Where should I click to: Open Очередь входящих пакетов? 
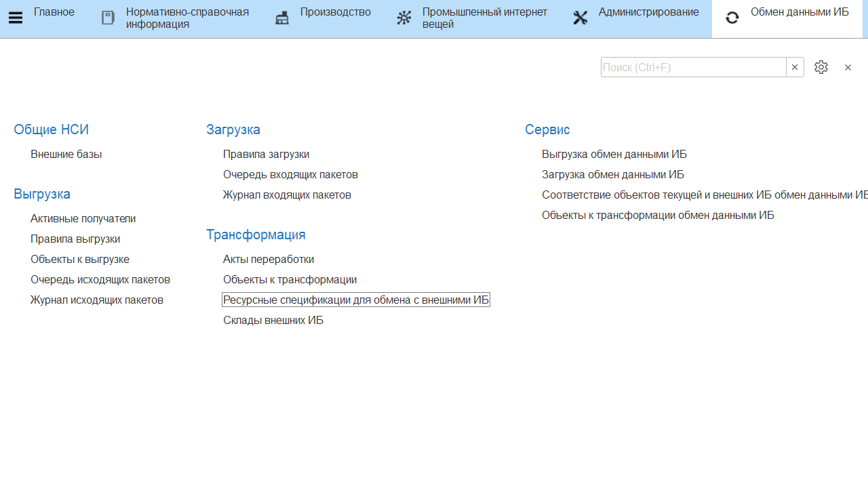click(290, 174)
